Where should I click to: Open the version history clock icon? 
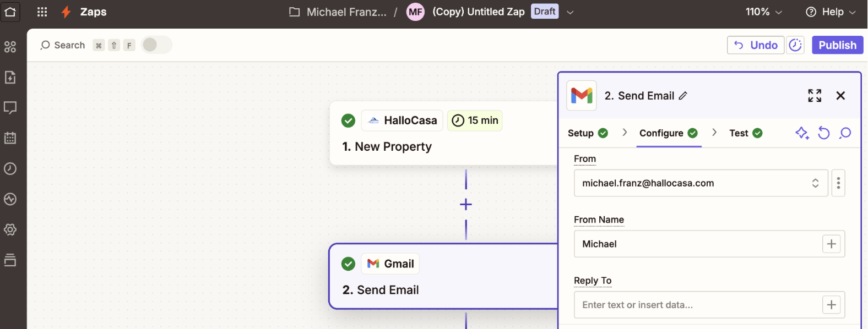pyautogui.click(x=795, y=45)
